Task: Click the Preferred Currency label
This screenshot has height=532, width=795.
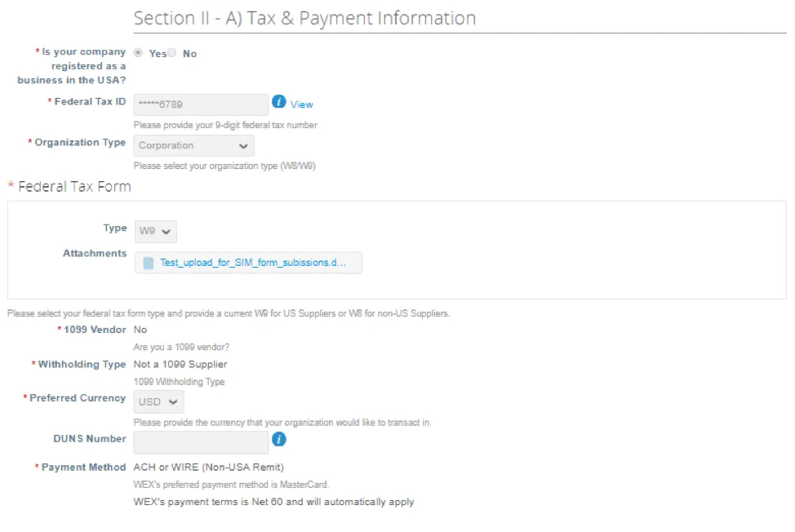Action: 78,398
